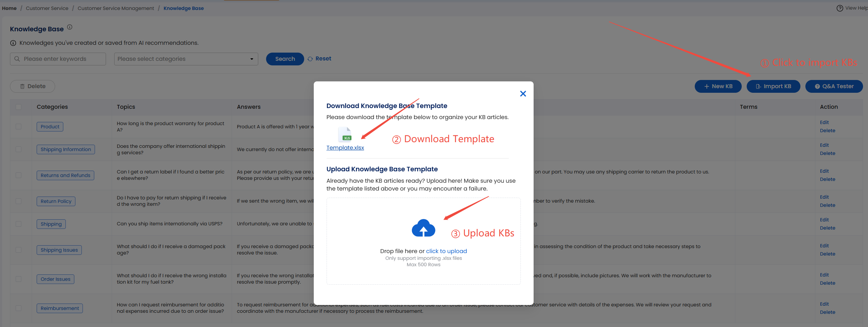Screen dimensions: 868x327
Task: Click the Topics column header
Action: (126, 107)
